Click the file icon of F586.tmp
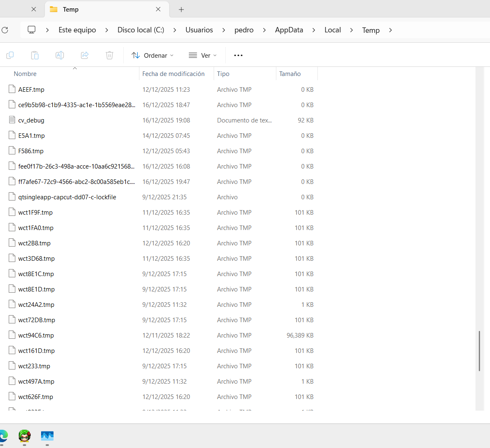This screenshot has width=490, height=448. pyautogui.click(x=12, y=150)
